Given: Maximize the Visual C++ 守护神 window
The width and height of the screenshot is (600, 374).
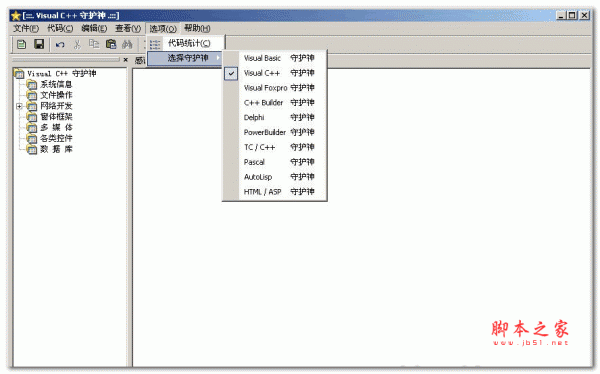Looking at the screenshot, I should (572, 16).
